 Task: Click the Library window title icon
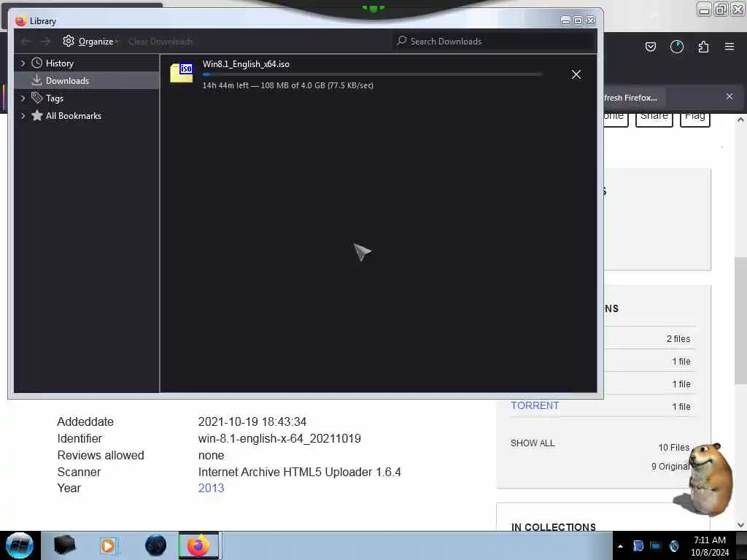pos(20,21)
